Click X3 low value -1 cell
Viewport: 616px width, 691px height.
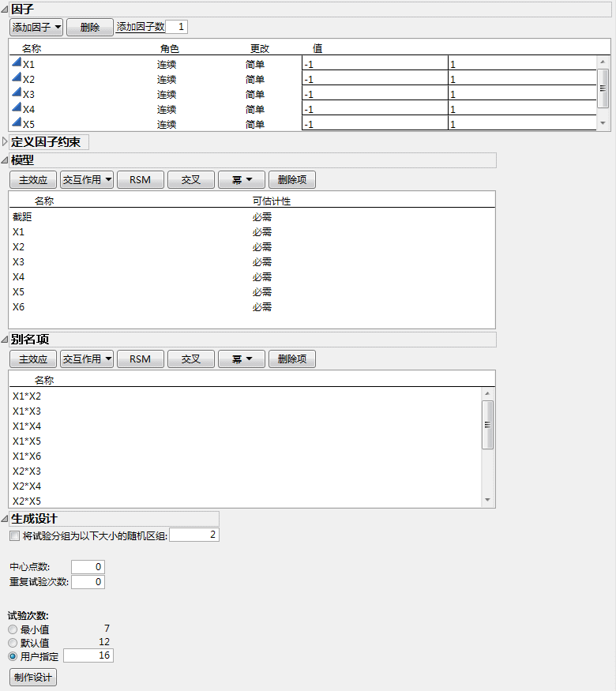coord(375,94)
